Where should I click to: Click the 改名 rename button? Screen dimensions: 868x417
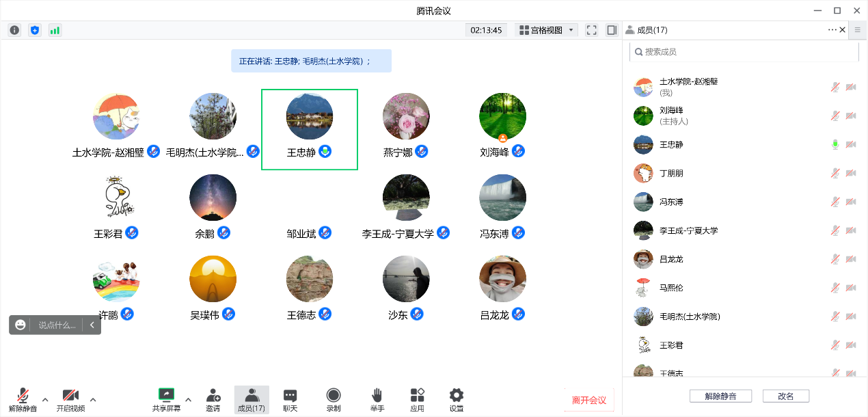tap(785, 396)
